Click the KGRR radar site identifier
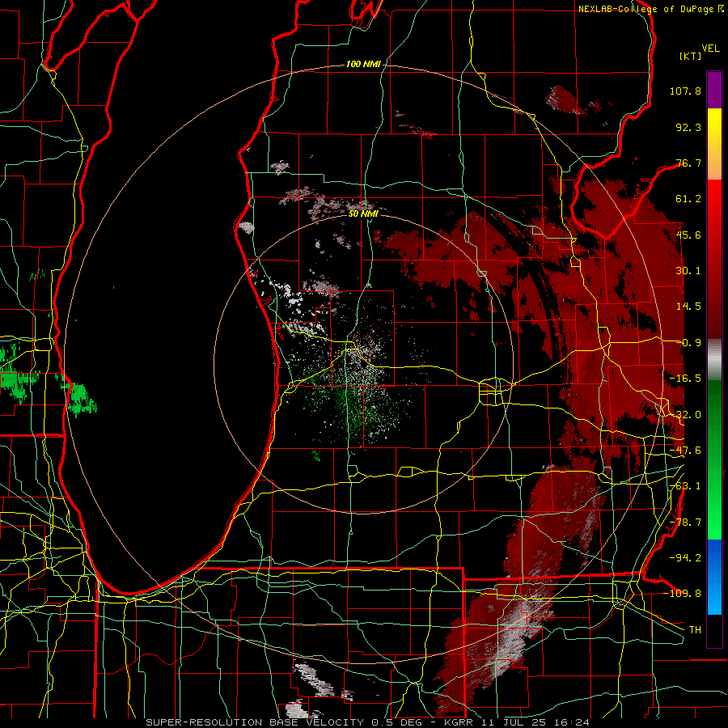The height and width of the screenshot is (728, 728). (x=459, y=722)
